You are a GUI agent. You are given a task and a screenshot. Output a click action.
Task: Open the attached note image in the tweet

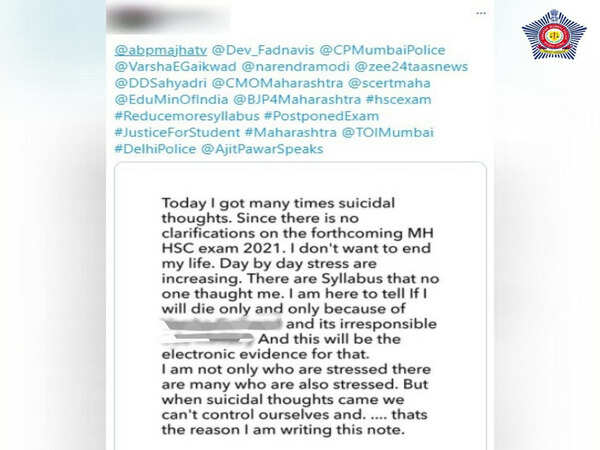300,306
